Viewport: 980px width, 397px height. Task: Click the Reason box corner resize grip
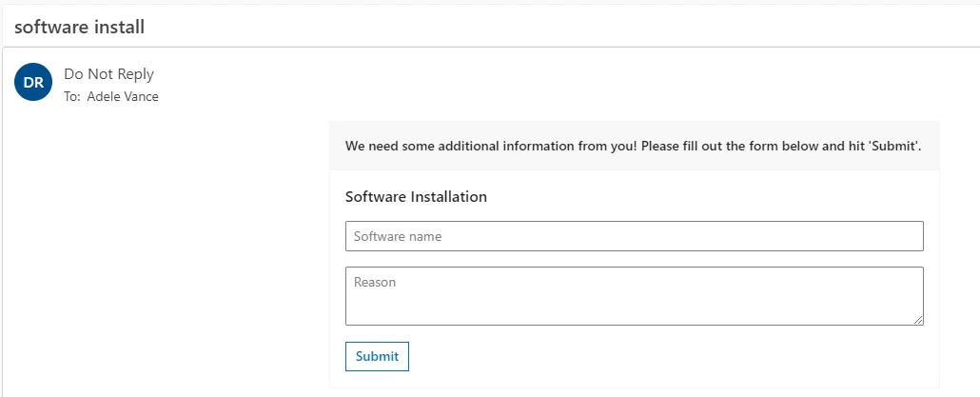click(917, 320)
